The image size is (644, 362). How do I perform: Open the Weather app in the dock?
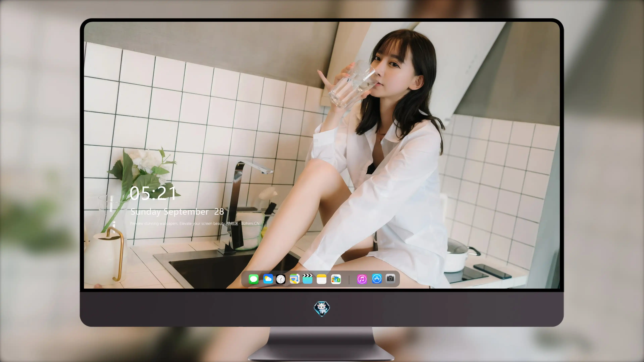[x=268, y=279]
